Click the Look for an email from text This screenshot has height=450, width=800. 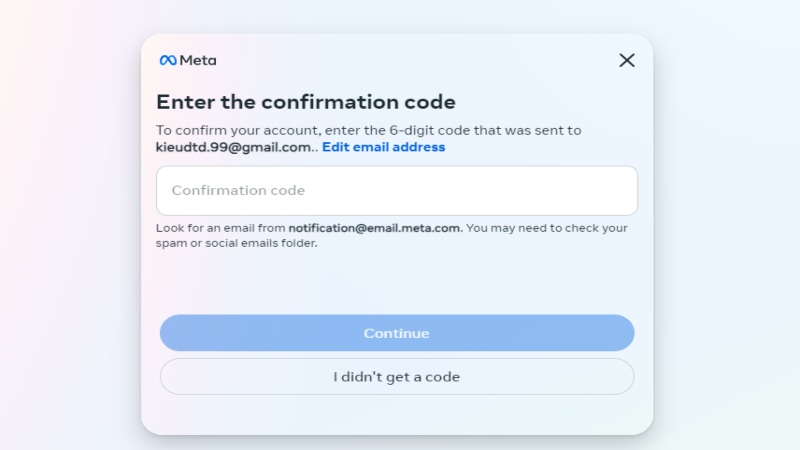(x=220, y=228)
